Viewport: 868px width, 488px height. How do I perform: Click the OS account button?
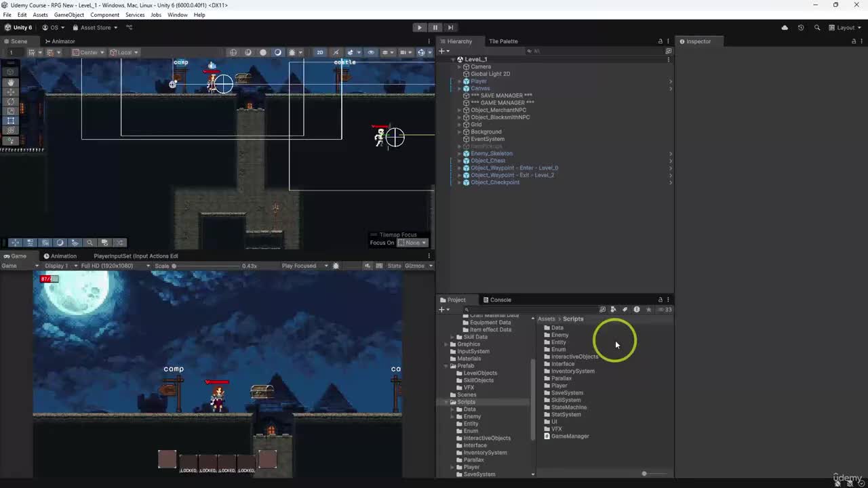(x=54, y=28)
